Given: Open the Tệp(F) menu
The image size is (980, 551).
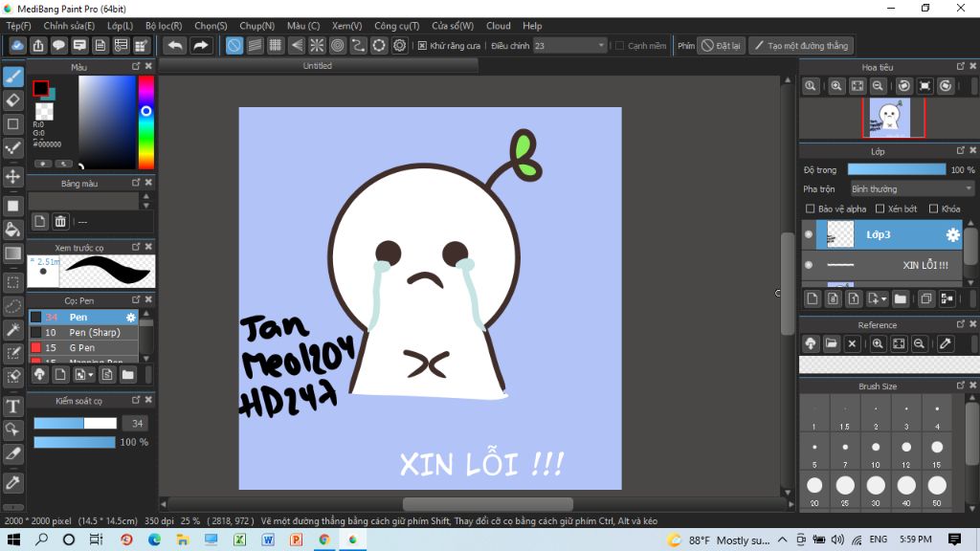Looking at the screenshot, I should [x=19, y=26].
